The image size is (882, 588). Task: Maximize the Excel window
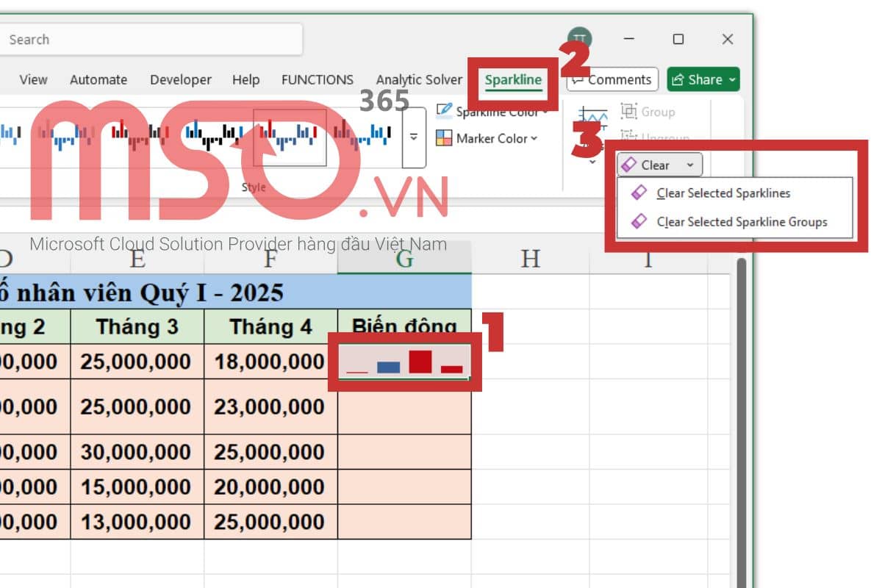pos(678,40)
